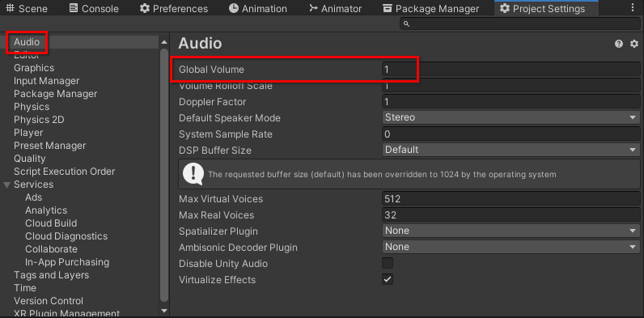Screen dimensions: 644x318
Task: Select the Player settings category
Action: click(x=28, y=133)
